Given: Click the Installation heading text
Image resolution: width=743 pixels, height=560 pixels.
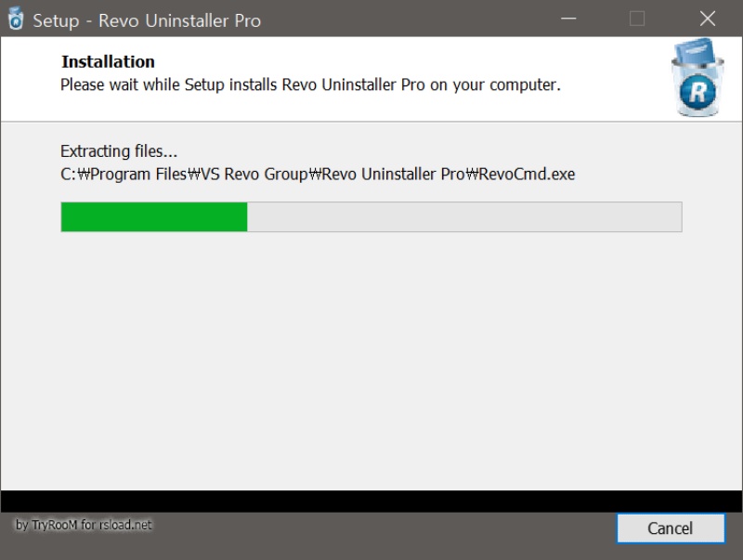Looking at the screenshot, I should [x=108, y=61].
